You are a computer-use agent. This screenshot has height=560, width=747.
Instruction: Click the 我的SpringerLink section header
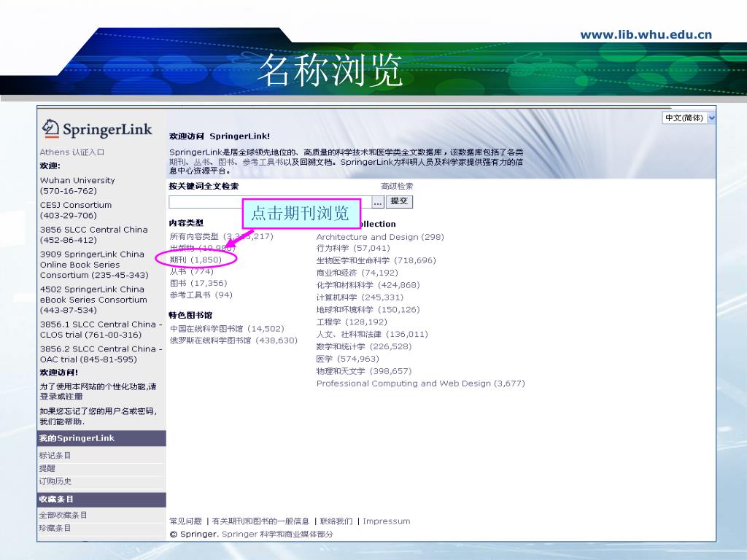click(x=101, y=438)
